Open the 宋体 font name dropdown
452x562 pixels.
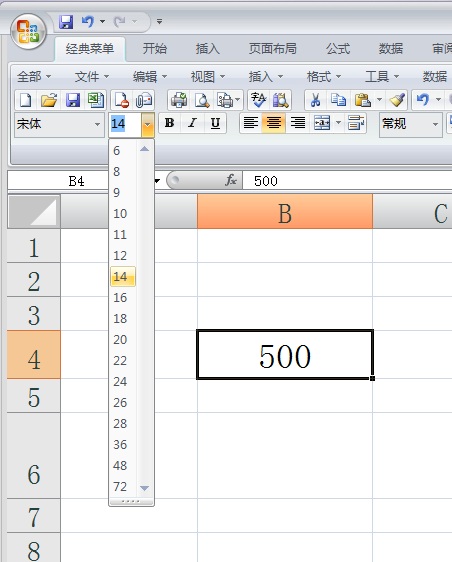tap(97, 124)
